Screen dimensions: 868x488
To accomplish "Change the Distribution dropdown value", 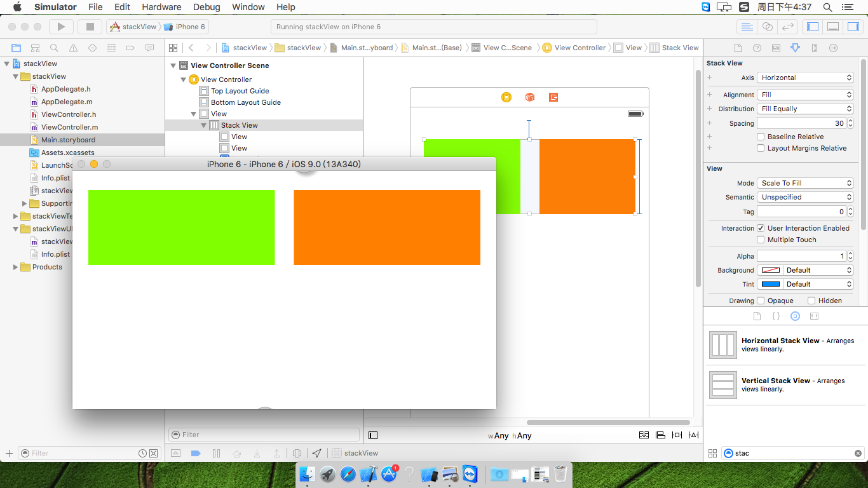I will [x=805, y=109].
